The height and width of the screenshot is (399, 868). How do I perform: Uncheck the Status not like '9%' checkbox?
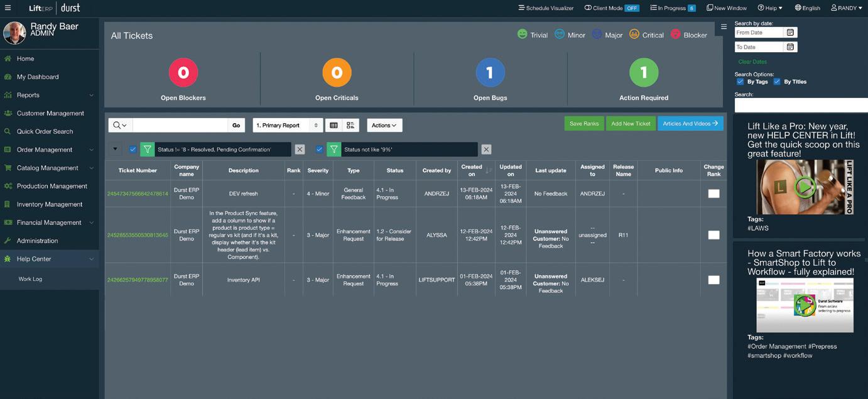click(319, 150)
